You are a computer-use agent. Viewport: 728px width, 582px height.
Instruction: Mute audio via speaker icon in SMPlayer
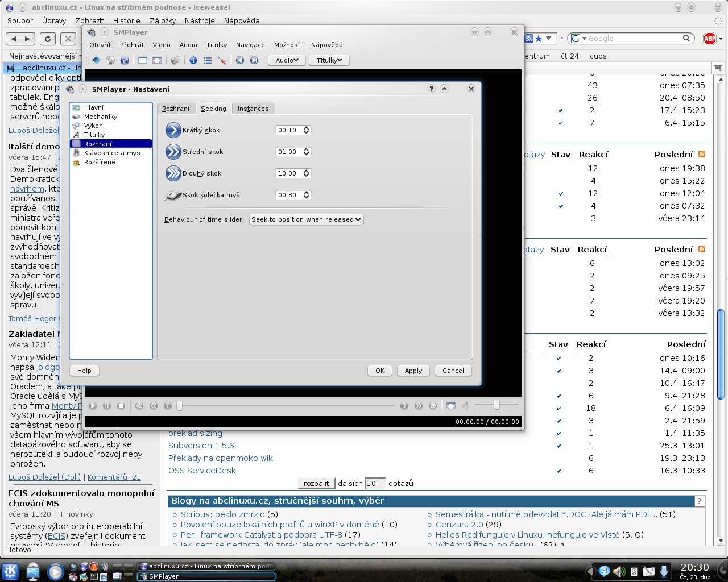[465, 406]
